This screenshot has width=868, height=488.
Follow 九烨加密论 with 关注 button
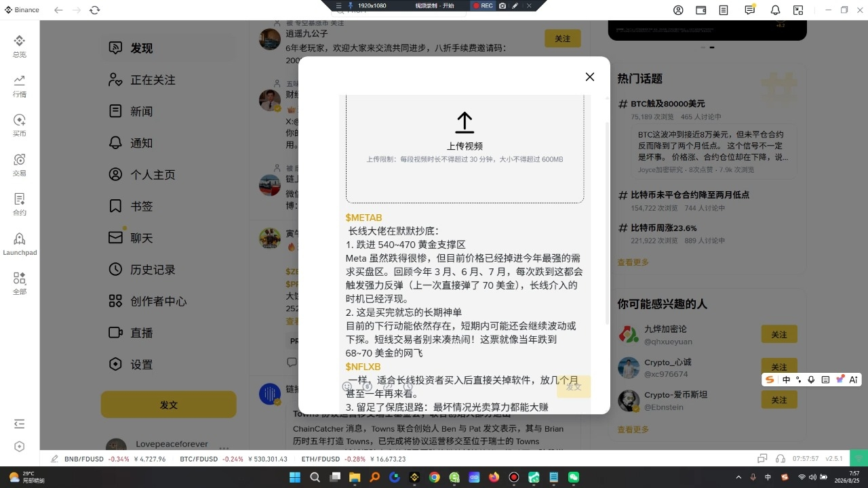779,335
